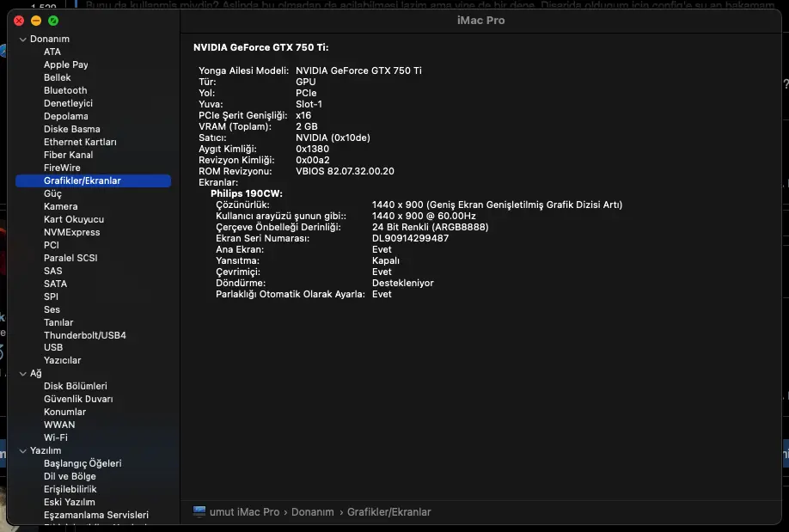Click the 'Slot-1' value
789x532 pixels.
pos(309,104)
